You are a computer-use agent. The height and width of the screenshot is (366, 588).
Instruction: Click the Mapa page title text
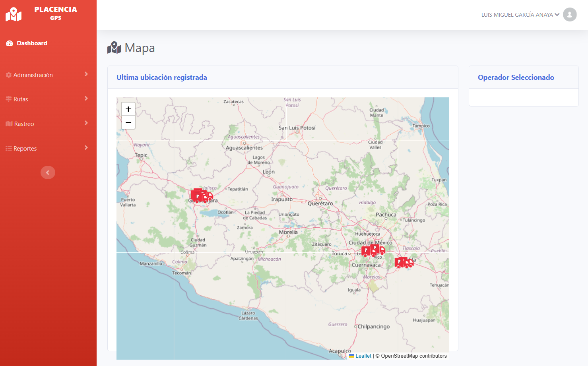(140, 48)
